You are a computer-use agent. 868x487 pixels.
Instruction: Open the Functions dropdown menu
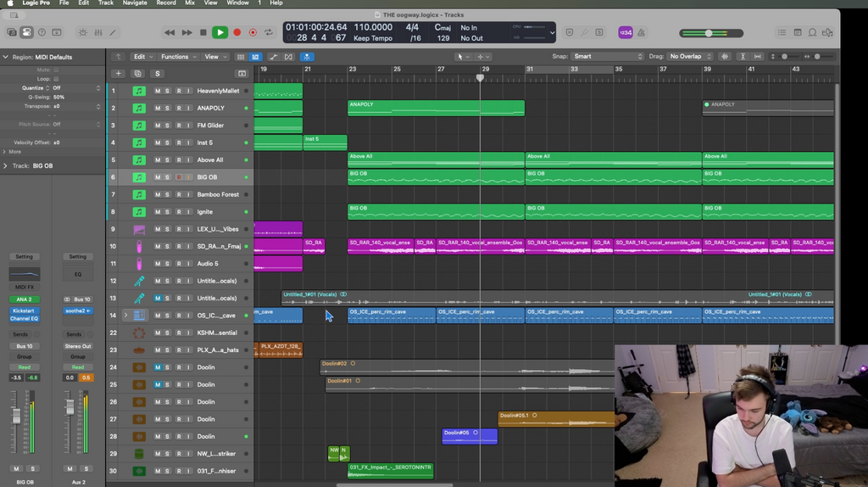click(179, 57)
